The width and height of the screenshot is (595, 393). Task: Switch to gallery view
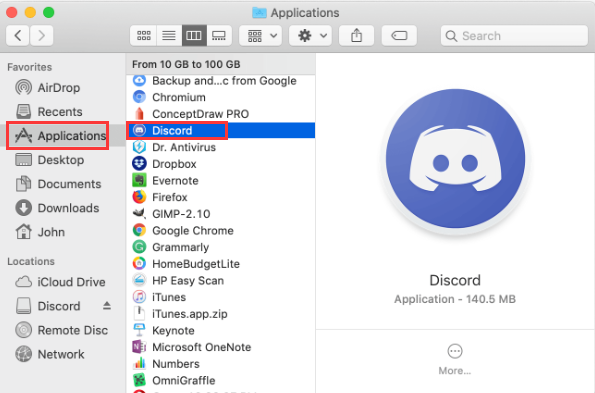tap(219, 36)
